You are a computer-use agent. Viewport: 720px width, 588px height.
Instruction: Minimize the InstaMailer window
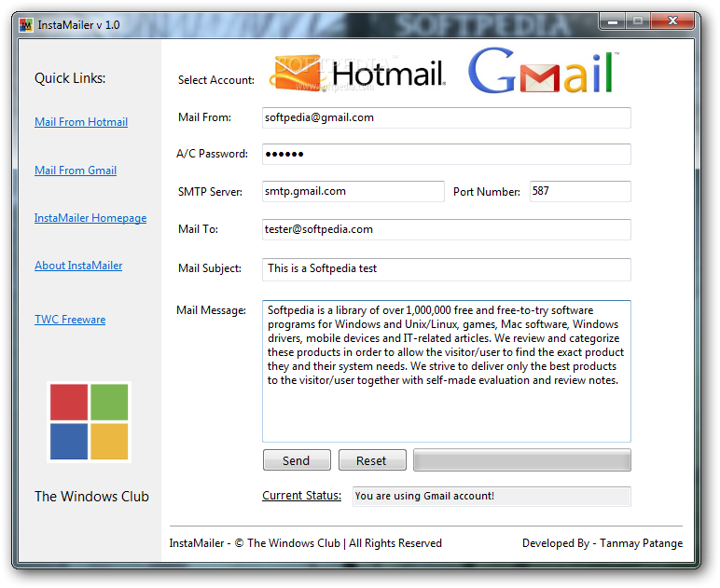612,21
